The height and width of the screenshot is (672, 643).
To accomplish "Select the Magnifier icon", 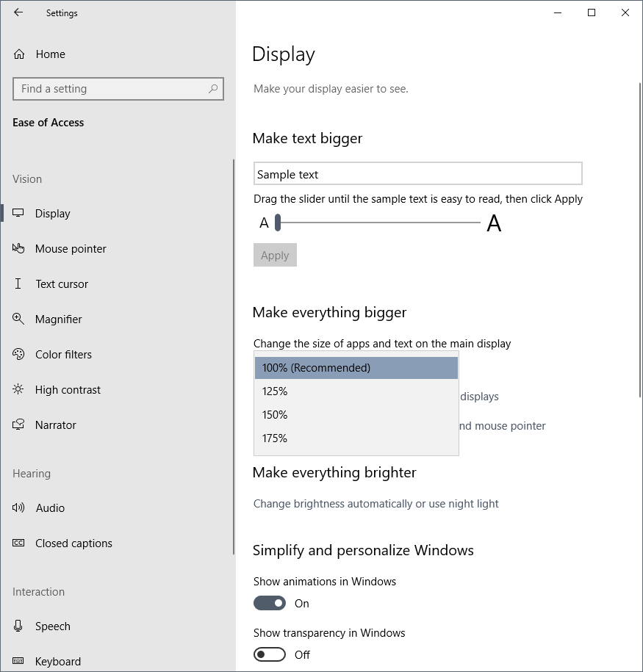I will click(18, 319).
